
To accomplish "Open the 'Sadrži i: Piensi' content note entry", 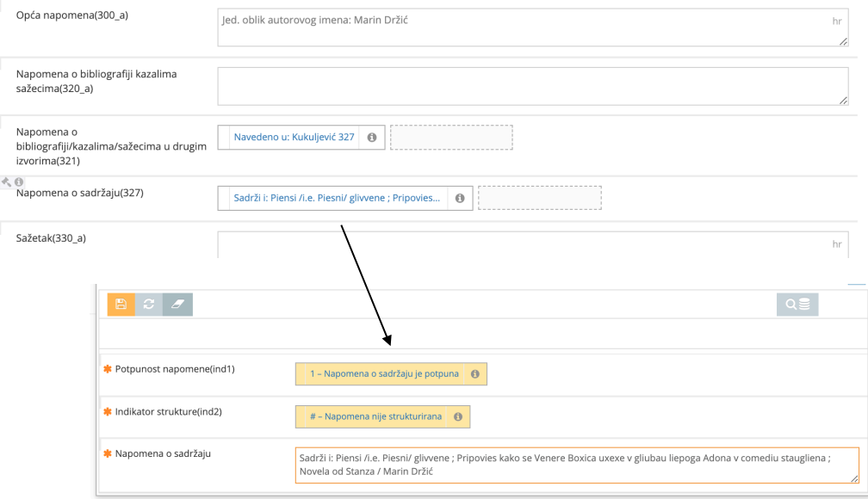I will pyautogui.click(x=336, y=199).
